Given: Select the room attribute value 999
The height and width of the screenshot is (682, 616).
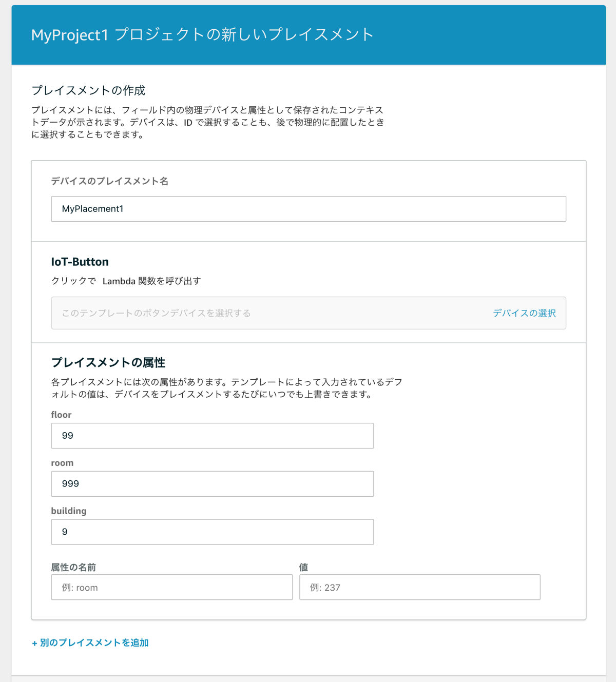Looking at the screenshot, I should (211, 483).
